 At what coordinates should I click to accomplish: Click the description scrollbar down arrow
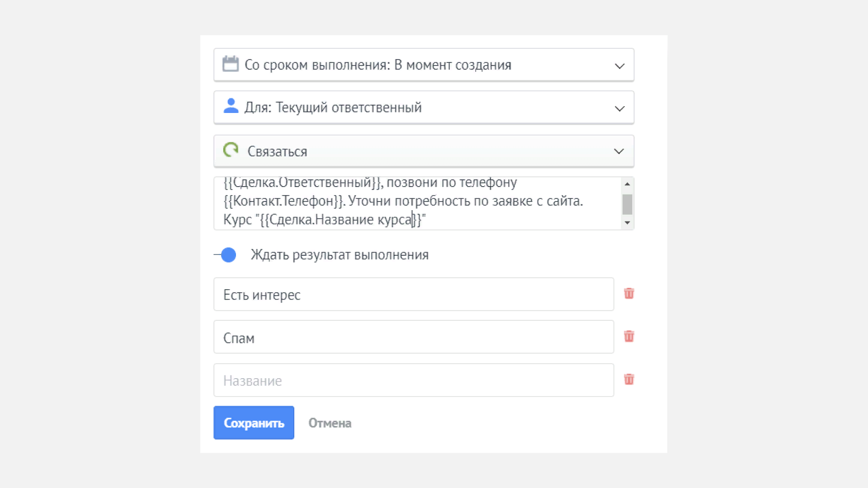tap(627, 223)
